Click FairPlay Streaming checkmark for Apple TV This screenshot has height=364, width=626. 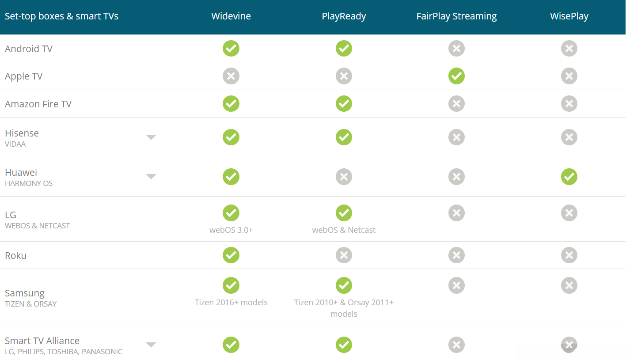click(456, 76)
